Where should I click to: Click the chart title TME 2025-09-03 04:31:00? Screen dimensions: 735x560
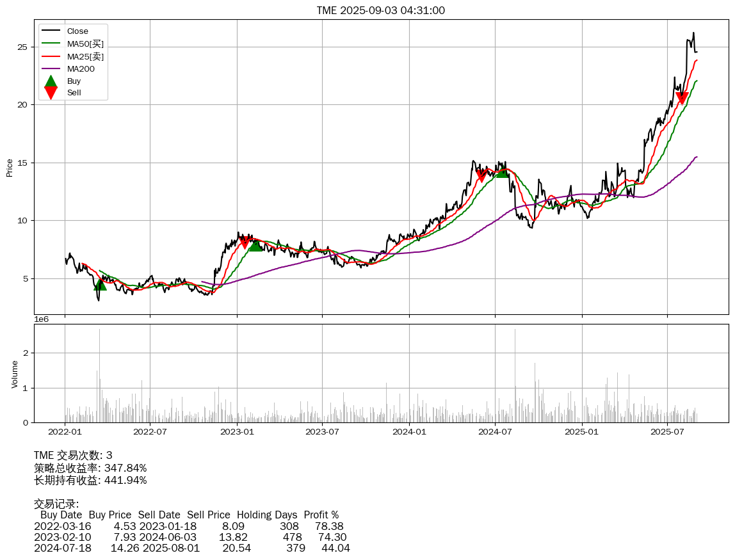click(x=380, y=10)
